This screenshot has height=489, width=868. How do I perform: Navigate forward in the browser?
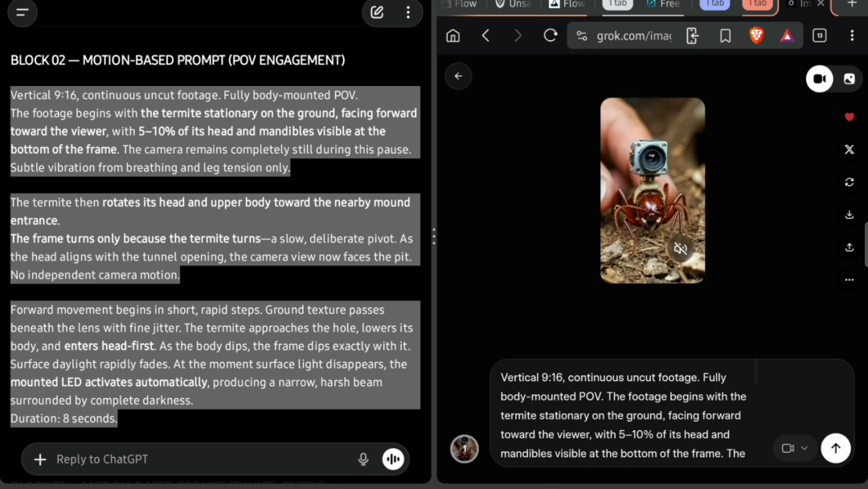pos(518,35)
